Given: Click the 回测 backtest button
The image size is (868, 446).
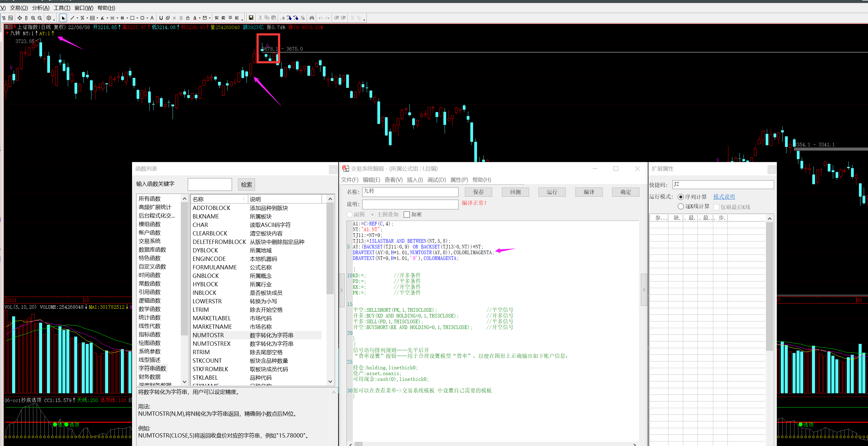Looking at the screenshot, I should pos(515,192).
